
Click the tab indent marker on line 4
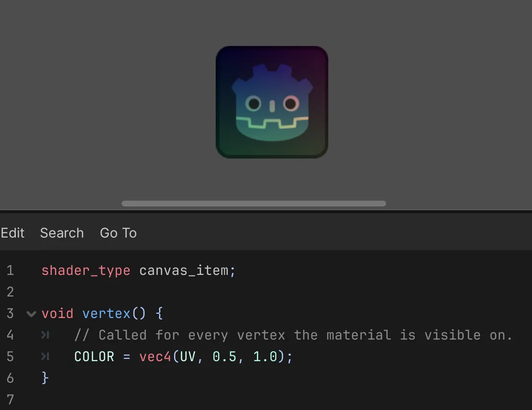(45, 335)
